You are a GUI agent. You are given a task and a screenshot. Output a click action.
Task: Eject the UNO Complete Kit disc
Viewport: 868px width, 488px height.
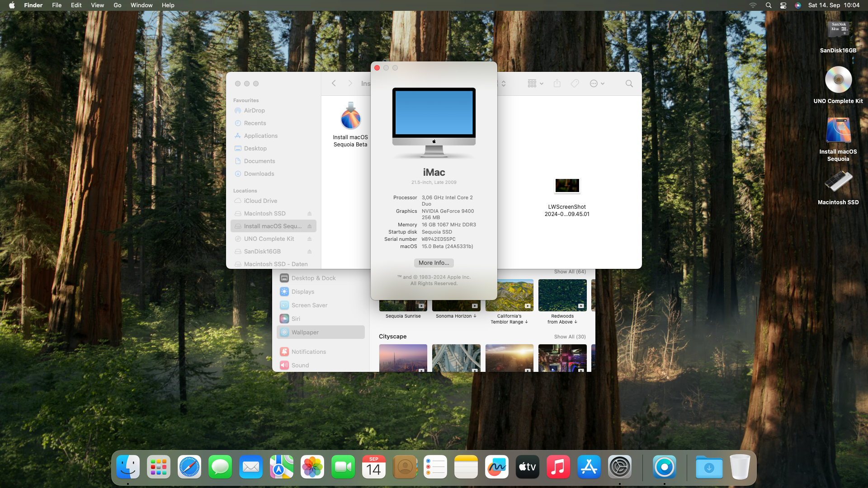(x=310, y=239)
